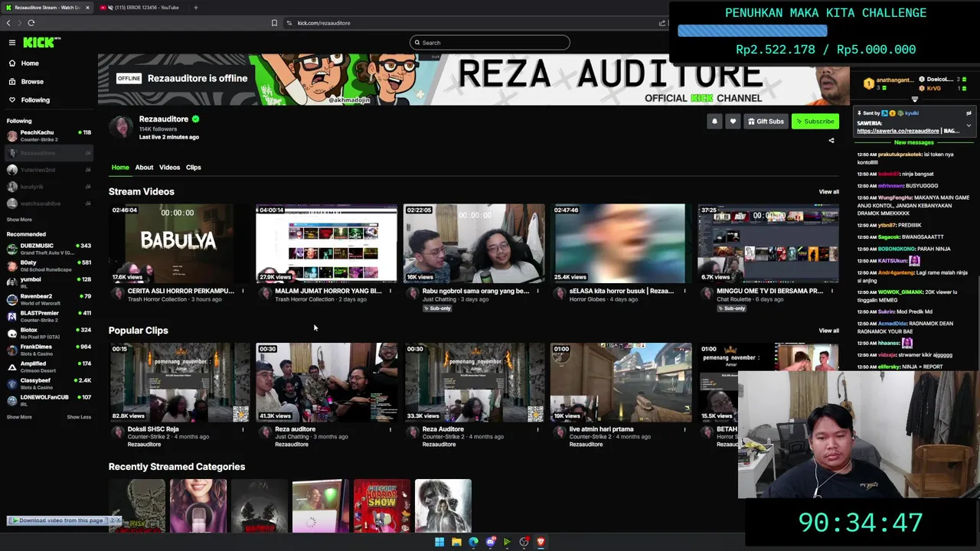Open Browse in the left sidebar
The width and height of the screenshot is (980, 551).
pyautogui.click(x=25, y=82)
